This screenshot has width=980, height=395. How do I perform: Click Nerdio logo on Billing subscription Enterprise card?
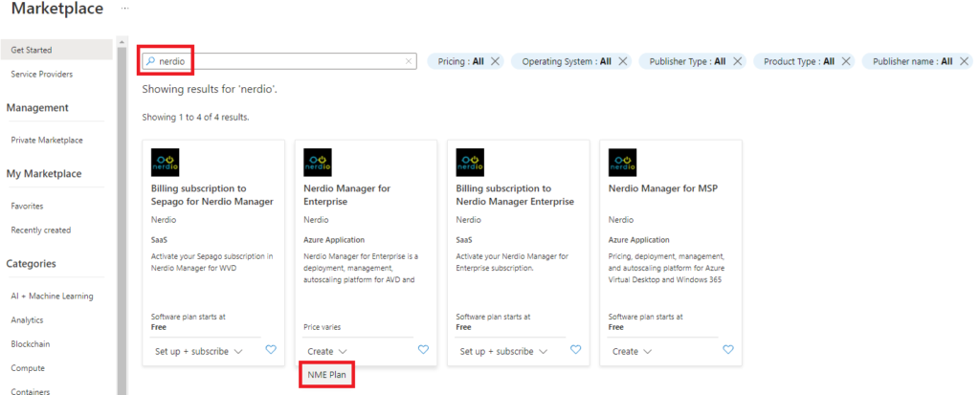[470, 163]
